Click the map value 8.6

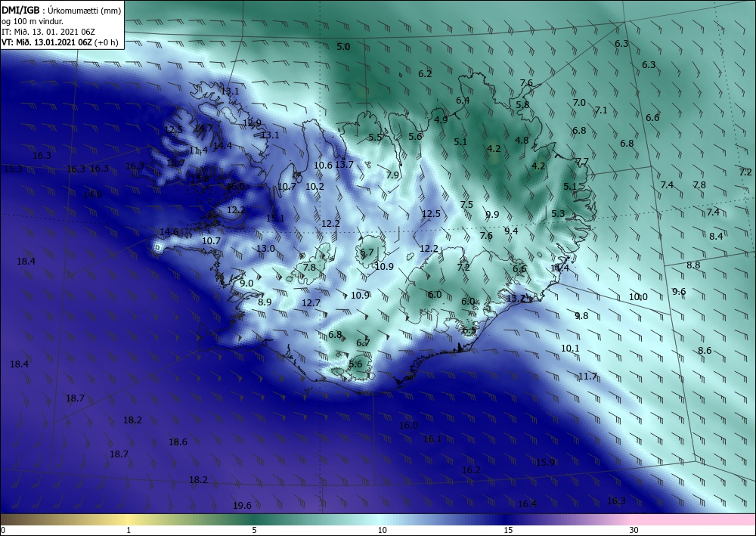coord(705,351)
